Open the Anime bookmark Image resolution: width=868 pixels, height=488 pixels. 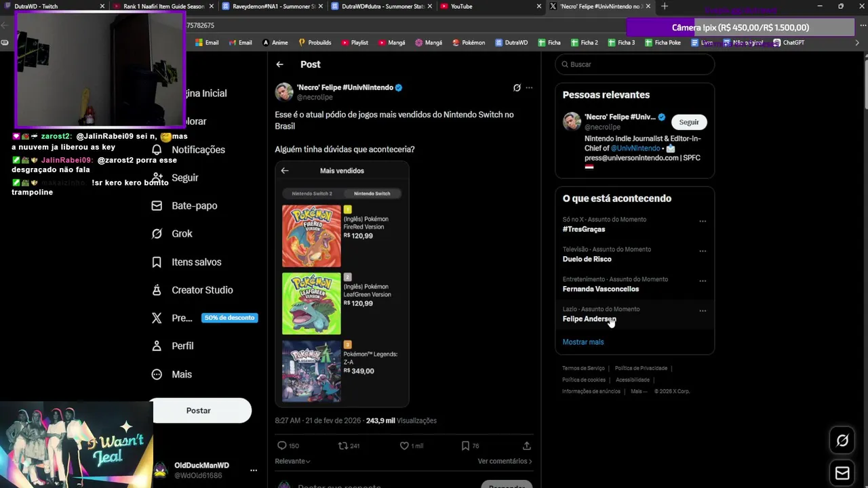point(275,43)
